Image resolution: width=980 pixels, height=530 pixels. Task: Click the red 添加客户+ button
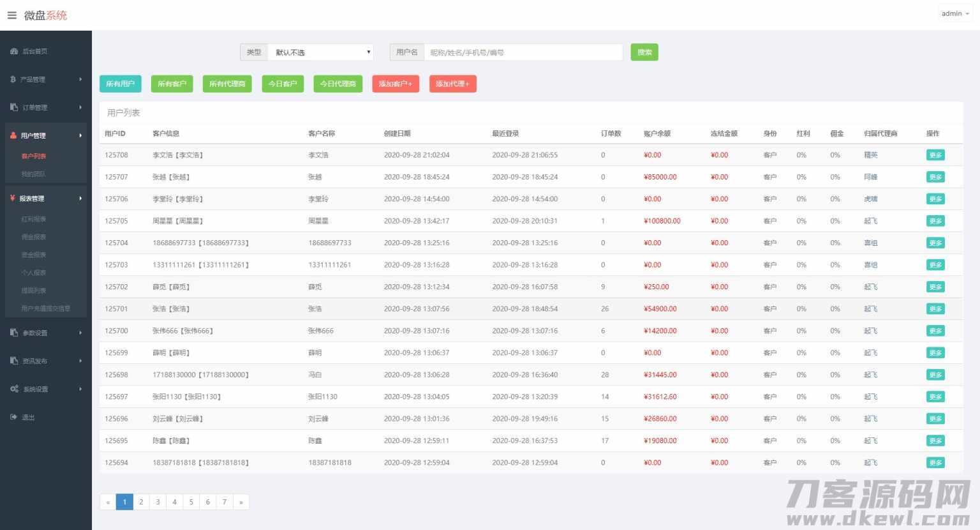click(396, 84)
